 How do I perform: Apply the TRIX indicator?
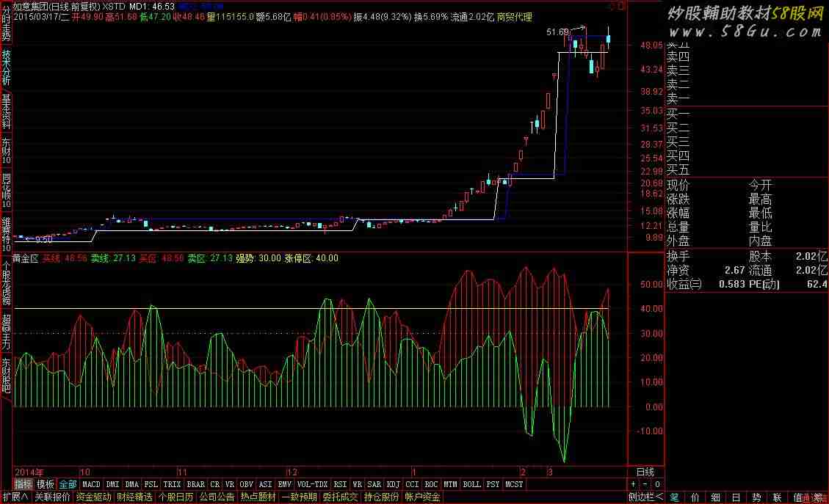coord(173,484)
